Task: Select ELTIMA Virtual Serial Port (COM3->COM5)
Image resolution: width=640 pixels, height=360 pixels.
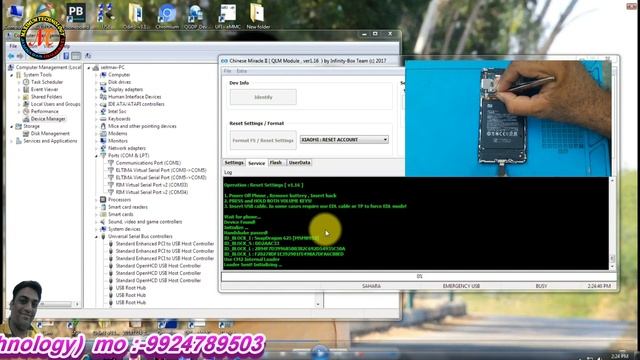Action: click(161, 170)
